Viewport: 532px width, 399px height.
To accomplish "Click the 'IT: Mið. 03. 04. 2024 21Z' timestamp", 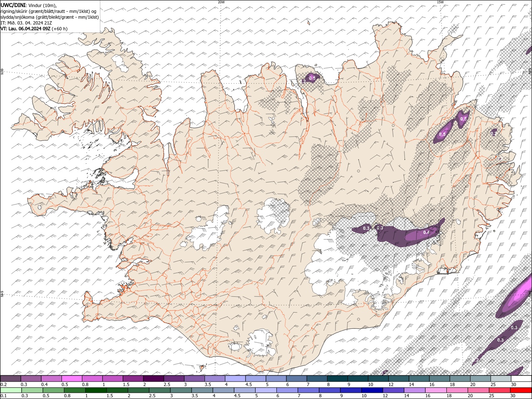I will [26, 23].
